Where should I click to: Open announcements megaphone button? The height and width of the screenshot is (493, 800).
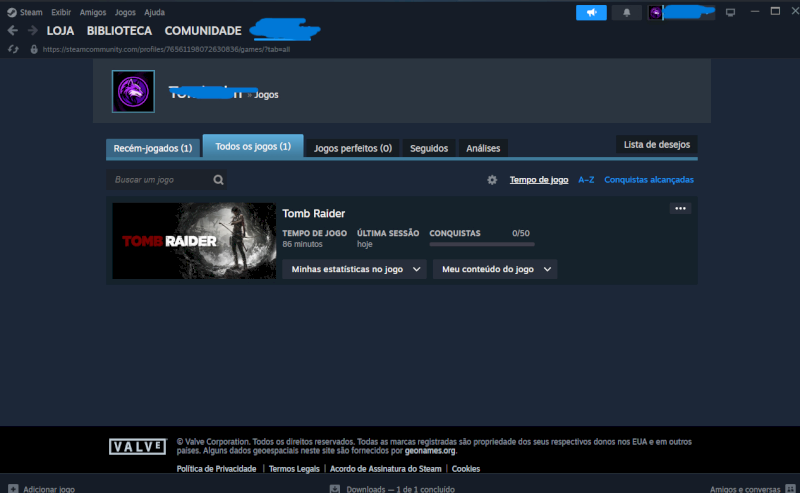point(591,12)
